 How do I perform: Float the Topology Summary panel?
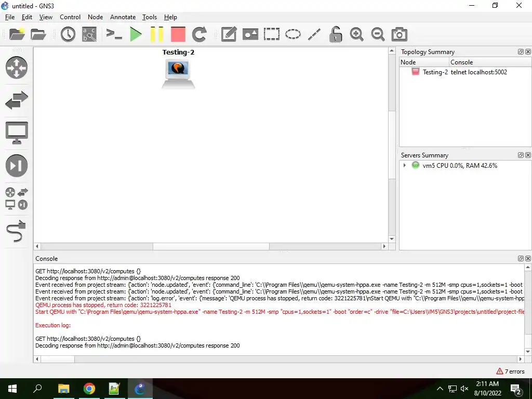pos(521,51)
